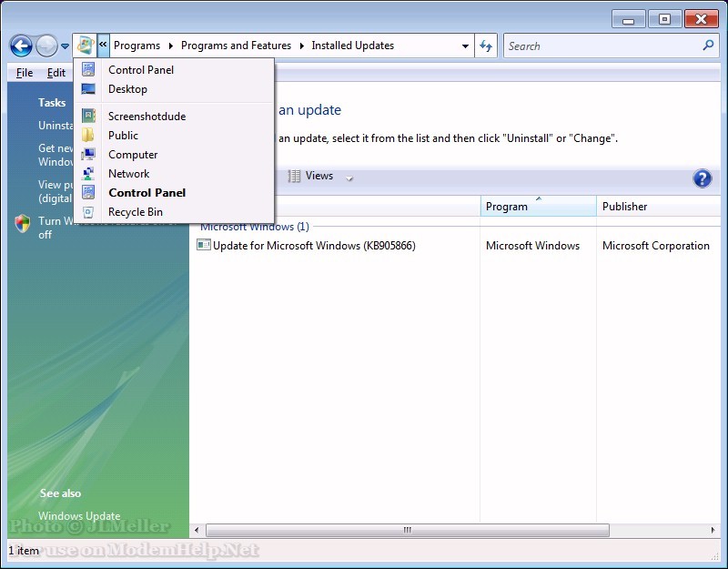Open the Views dropdown arrow
Screen dimensions: 728x569
(349, 178)
